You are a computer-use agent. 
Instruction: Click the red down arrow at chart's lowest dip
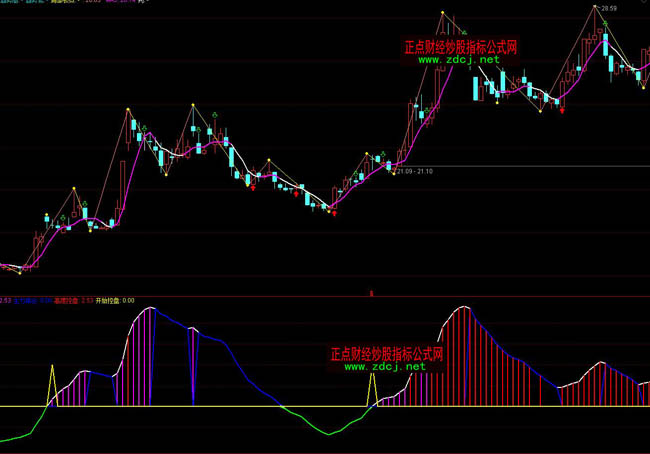(x=334, y=212)
